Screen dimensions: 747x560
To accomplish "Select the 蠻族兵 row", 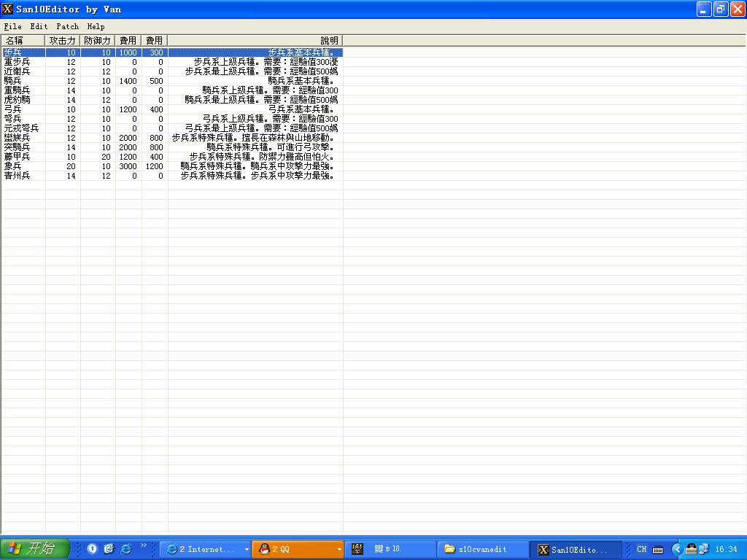I will 172,138.
